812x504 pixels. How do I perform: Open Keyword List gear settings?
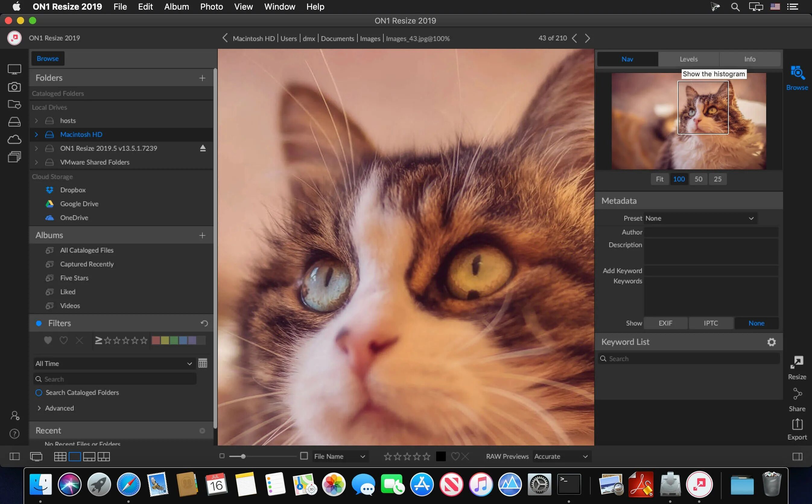[771, 342]
